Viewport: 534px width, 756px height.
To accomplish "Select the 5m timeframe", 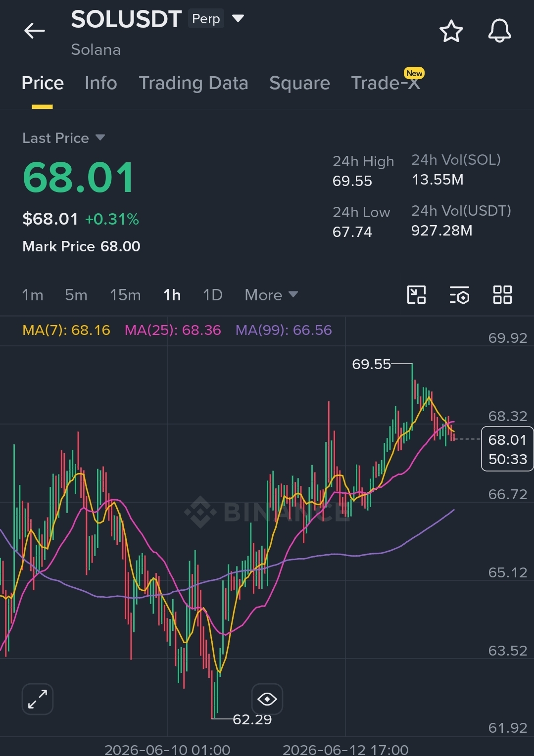I will click(x=76, y=295).
